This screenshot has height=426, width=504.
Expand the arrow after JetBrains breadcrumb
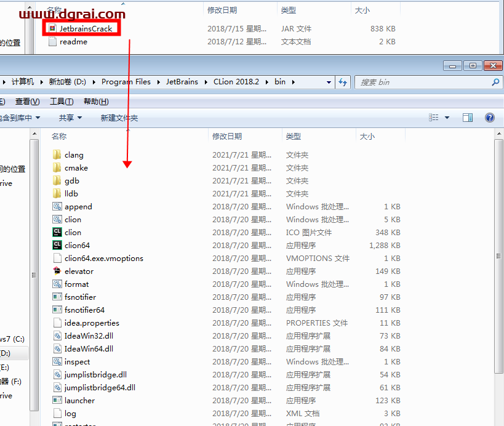click(206, 82)
